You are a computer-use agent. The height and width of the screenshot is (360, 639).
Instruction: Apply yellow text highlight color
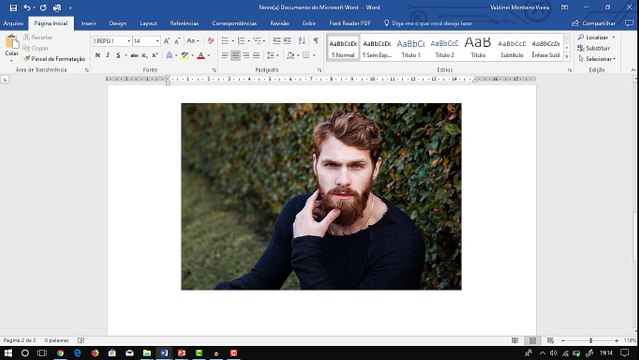pyautogui.click(x=185, y=55)
